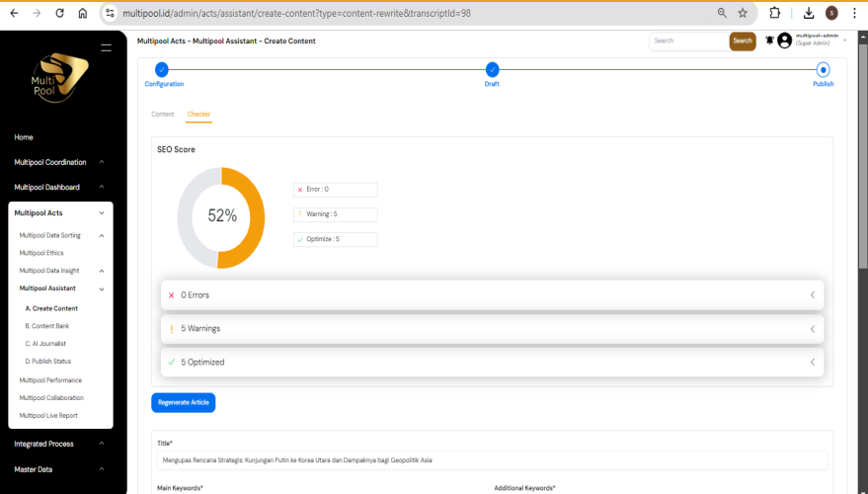The width and height of the screenshot is (868, 494).
Task: Open the Chrome profile avatar
Action: coord(831,13)
